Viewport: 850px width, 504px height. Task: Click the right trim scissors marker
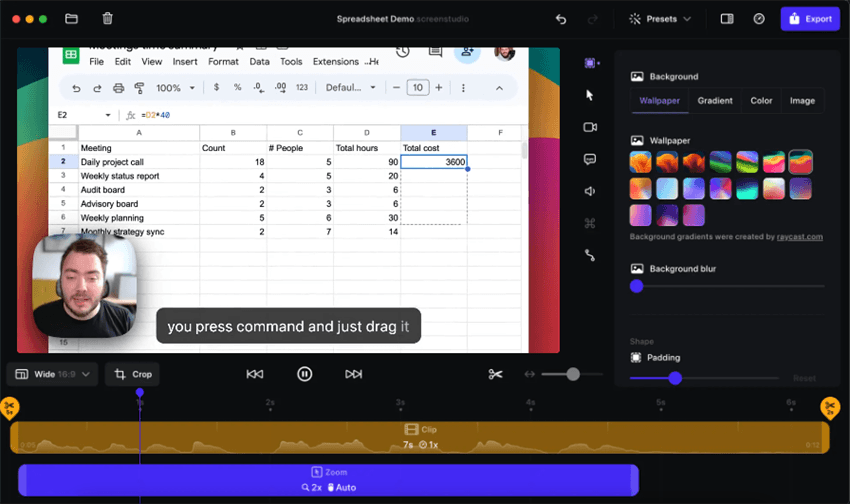click(830, 408)
